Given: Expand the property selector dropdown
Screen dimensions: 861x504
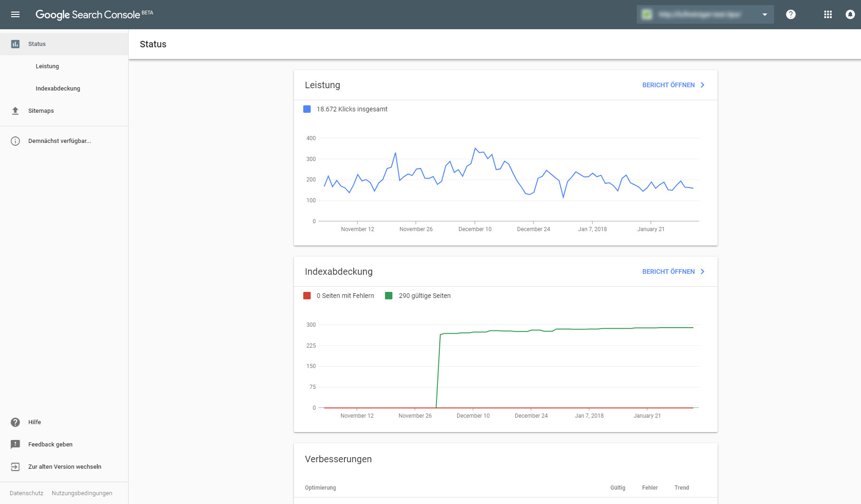Looking at the screenshot, I should pos(764,14).
